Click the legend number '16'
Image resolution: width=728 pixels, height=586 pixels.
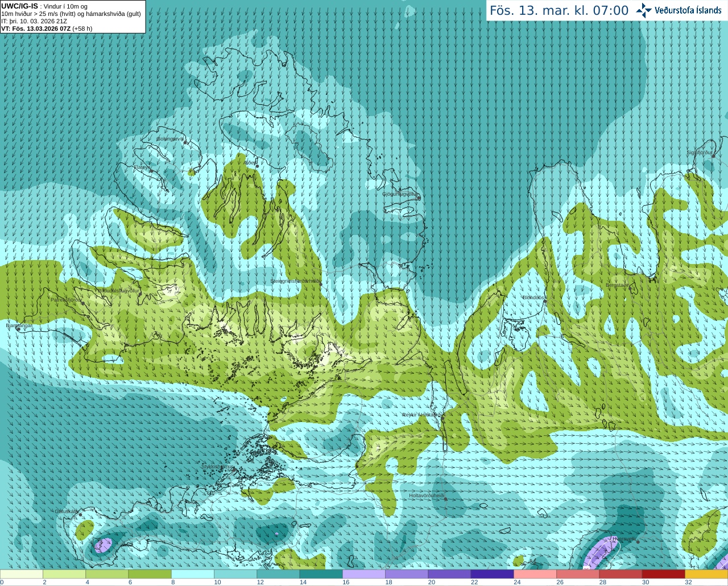(x=346, y=583)
